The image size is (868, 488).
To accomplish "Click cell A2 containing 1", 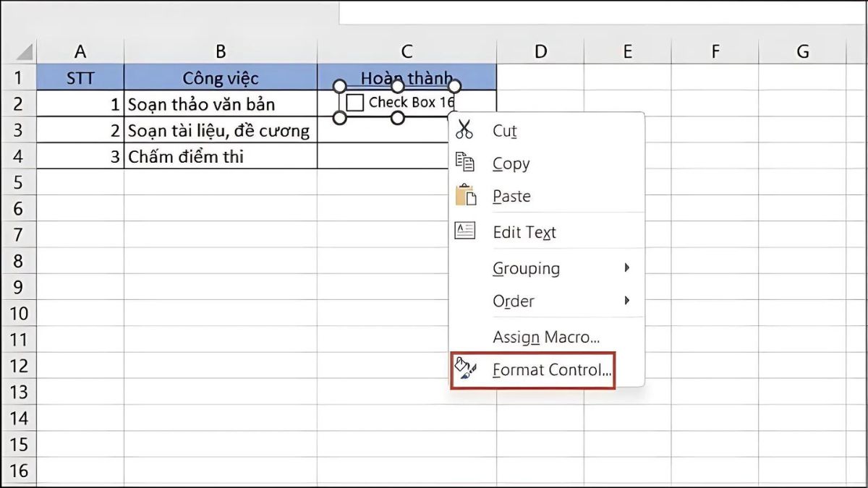I will (x=80, y=103).
